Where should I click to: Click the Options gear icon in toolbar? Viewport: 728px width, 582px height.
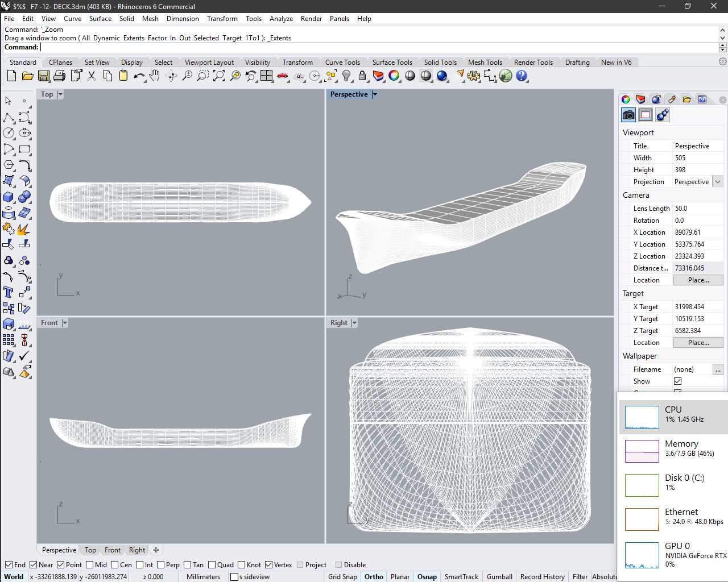click(x=474, y=76)
